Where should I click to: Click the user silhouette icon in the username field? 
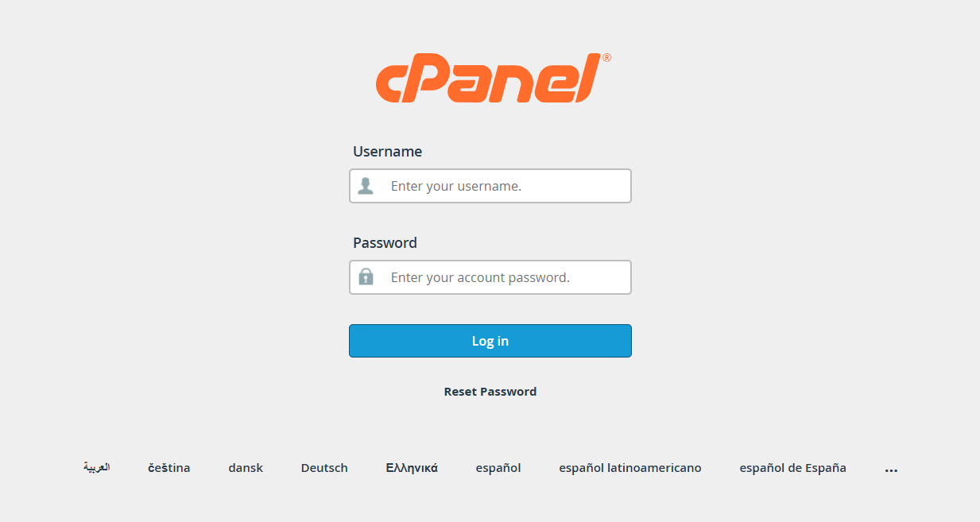pyautogui.click(x=366, y=186)
